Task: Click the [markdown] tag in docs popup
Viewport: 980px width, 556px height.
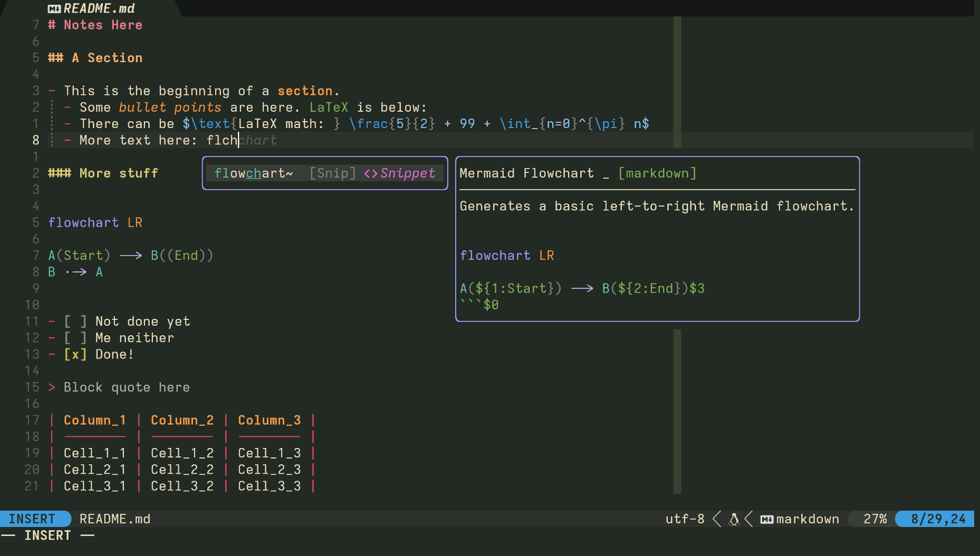Action: (x=657, y=173)
